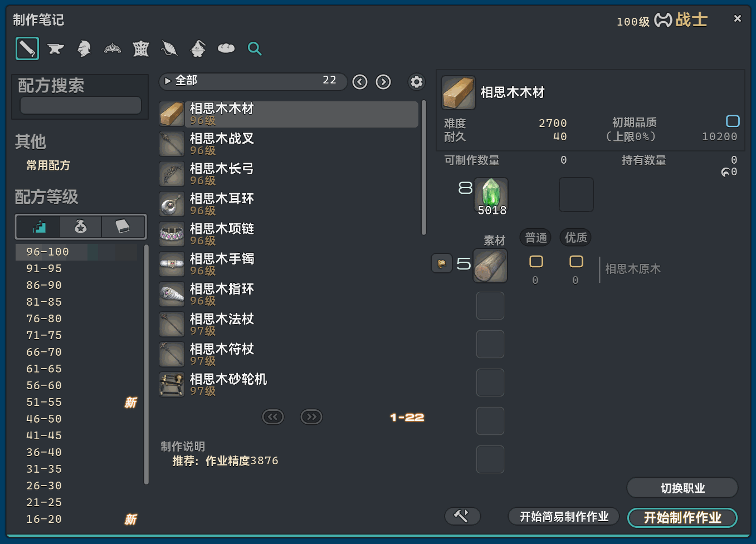Choose the Goldsmith tiara class icon

113,49
